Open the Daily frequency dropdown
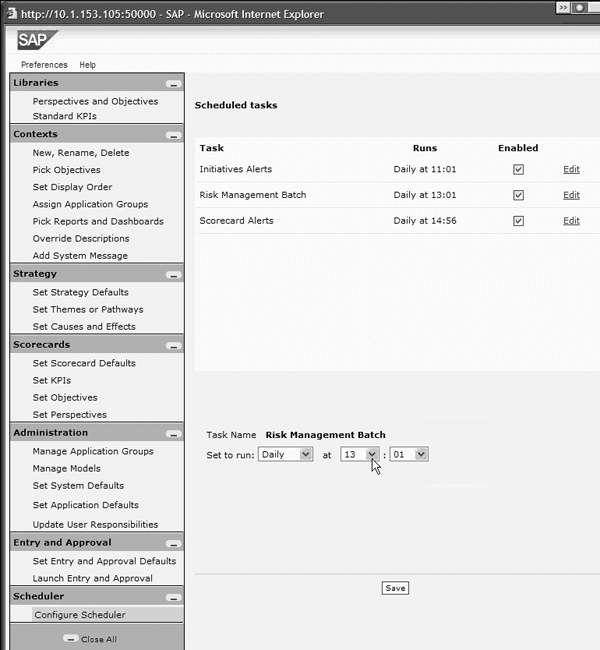 point(285,454)
